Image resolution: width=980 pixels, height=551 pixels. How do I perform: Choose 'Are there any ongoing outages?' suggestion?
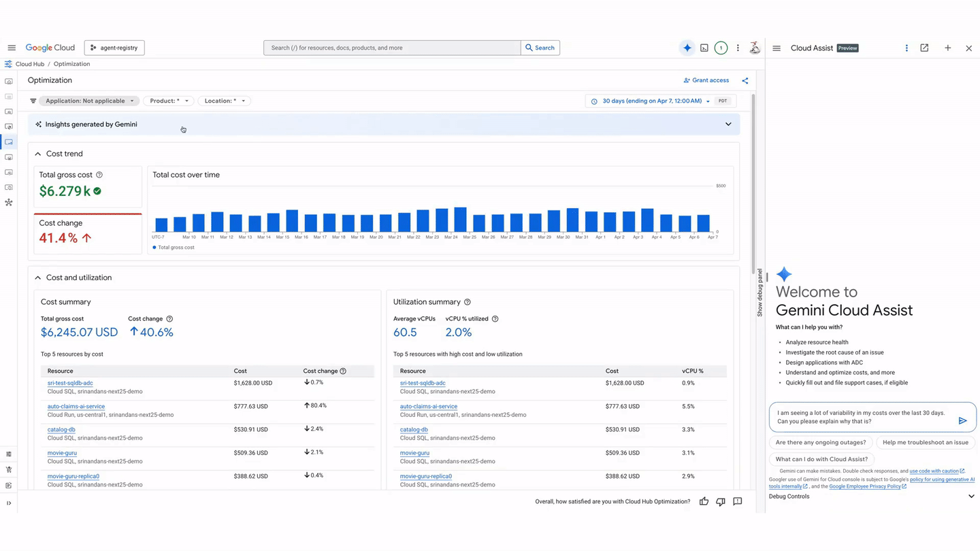821,442
